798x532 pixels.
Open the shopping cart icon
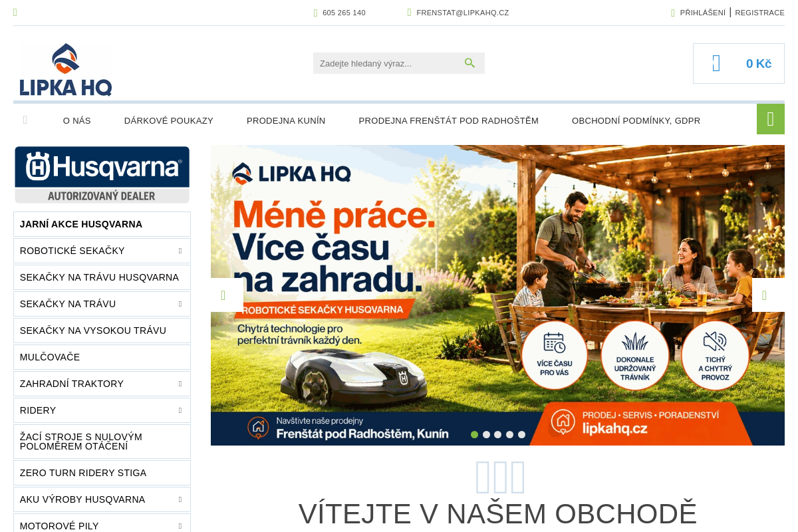tap(716, 63)
